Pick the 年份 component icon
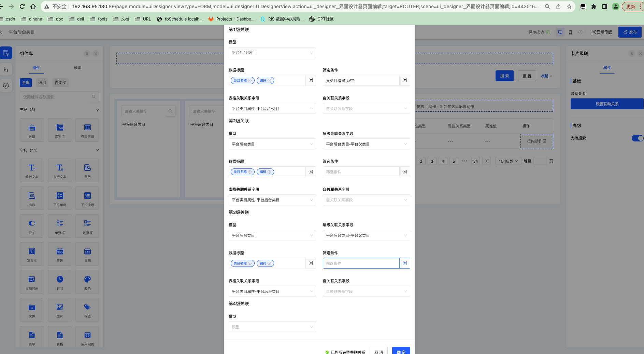 pyautogui.click(x=60, y=254)
